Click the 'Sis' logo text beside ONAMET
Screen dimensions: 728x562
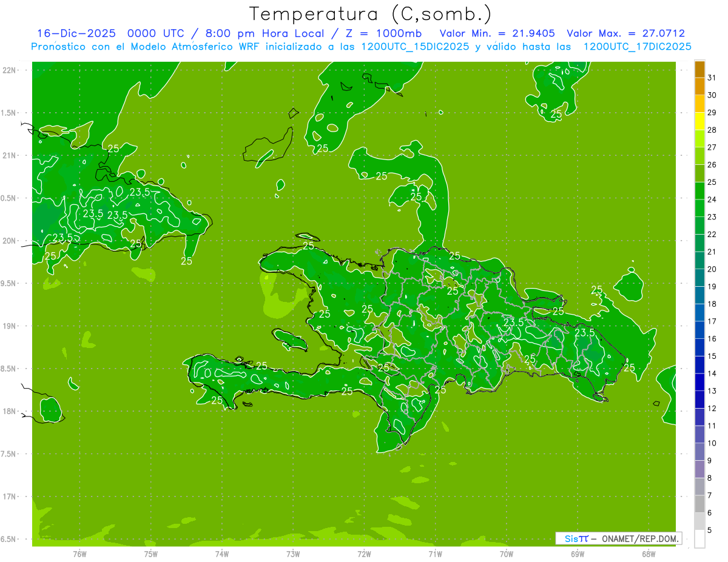point(571,538)
